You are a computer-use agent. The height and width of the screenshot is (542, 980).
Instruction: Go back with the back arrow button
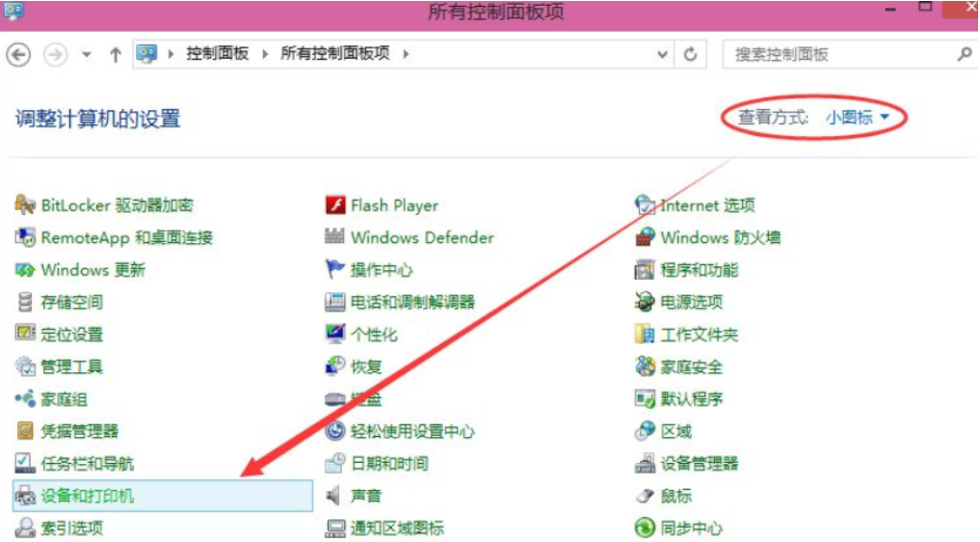point(18,55)
